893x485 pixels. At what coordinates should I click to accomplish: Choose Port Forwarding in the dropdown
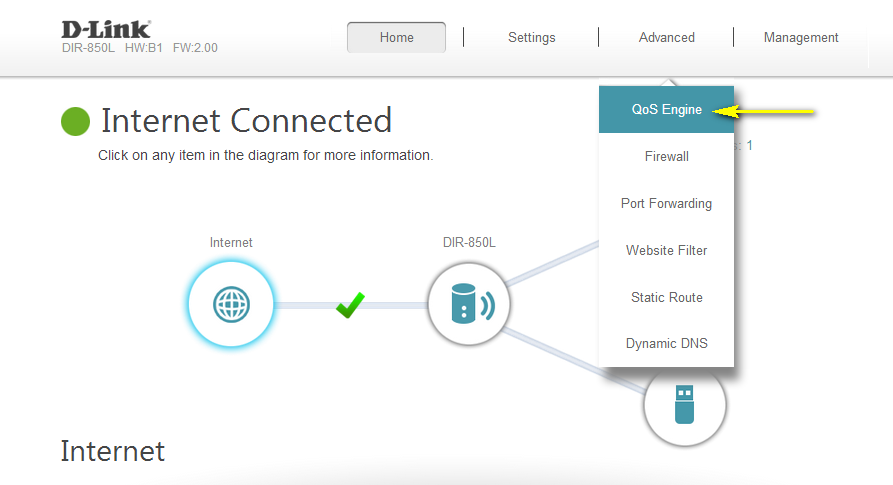click(666, 204)
